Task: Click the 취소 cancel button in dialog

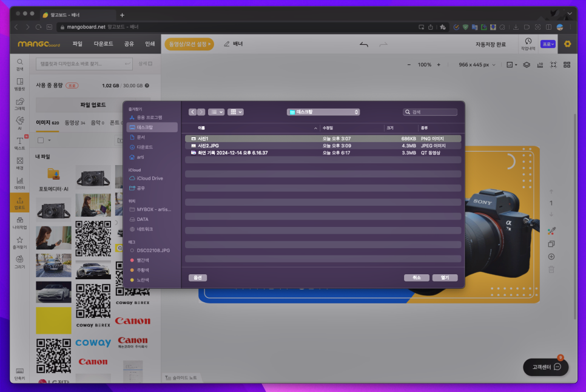Action: [416, 278]
